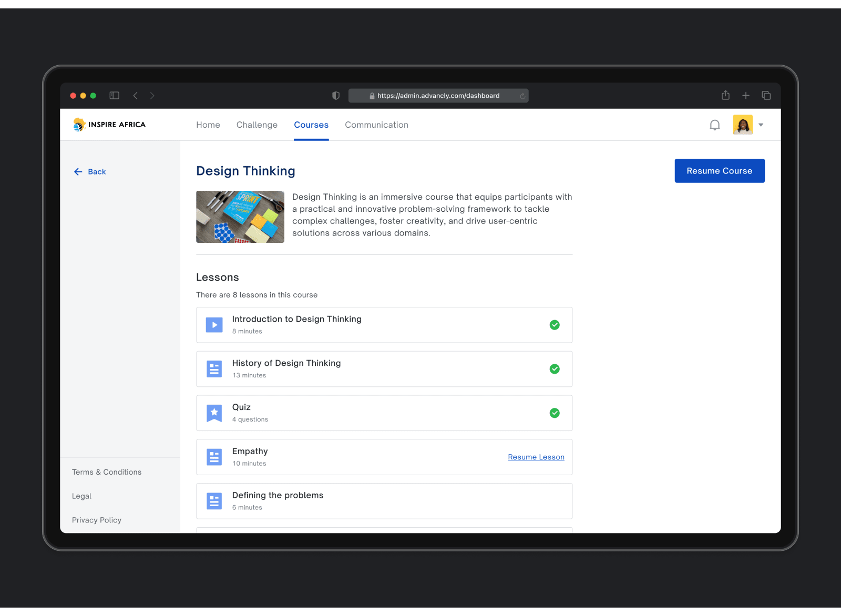Click the '6 minutes' duration text

click(x=247, y=508)
